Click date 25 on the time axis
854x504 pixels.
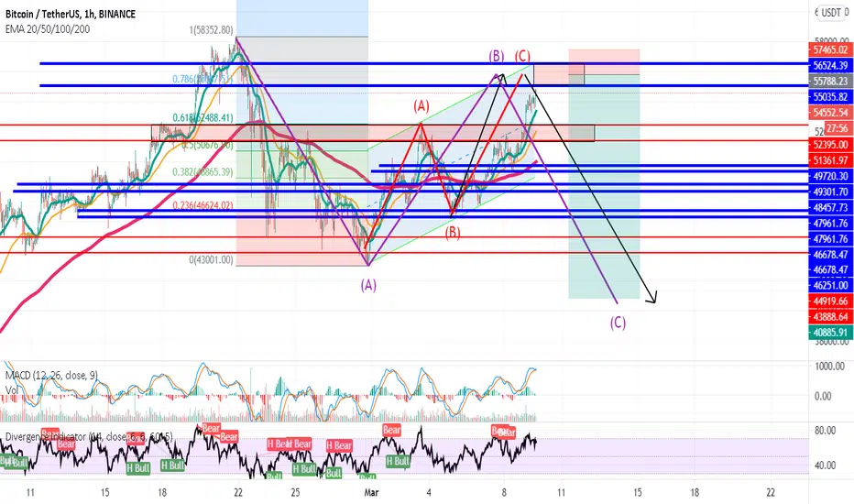click(295, 493)
